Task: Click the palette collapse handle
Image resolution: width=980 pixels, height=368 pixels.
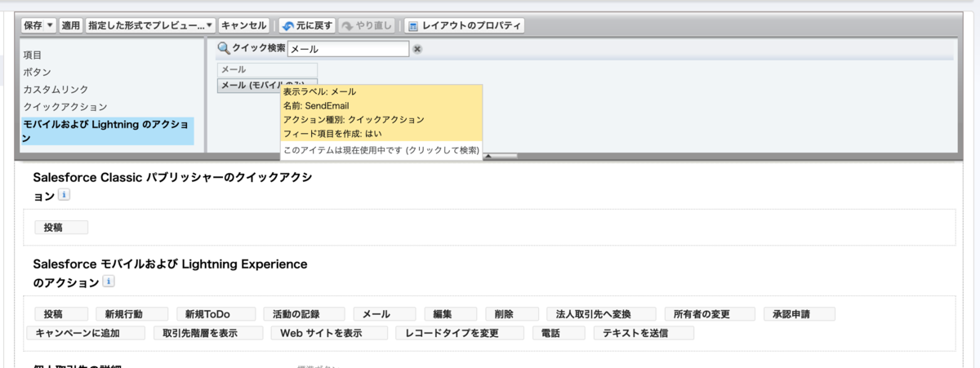Action: (500, 155)
